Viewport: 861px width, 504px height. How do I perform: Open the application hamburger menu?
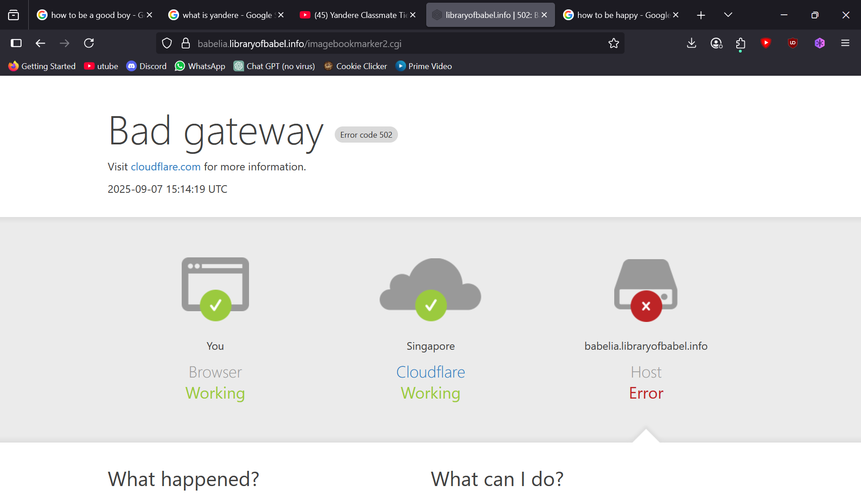tap(845, 43)
